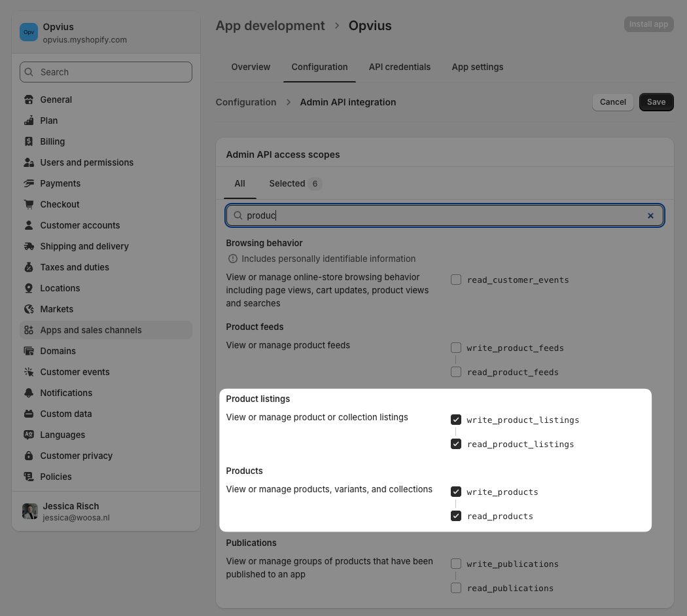Click the Opvius store avatar icon

(29, 32)
